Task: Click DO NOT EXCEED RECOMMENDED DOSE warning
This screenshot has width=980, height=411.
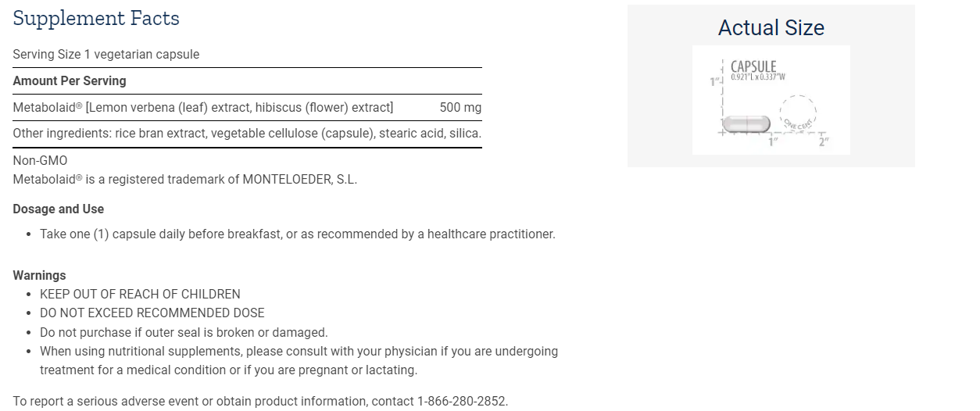Action: click(152, 313)
